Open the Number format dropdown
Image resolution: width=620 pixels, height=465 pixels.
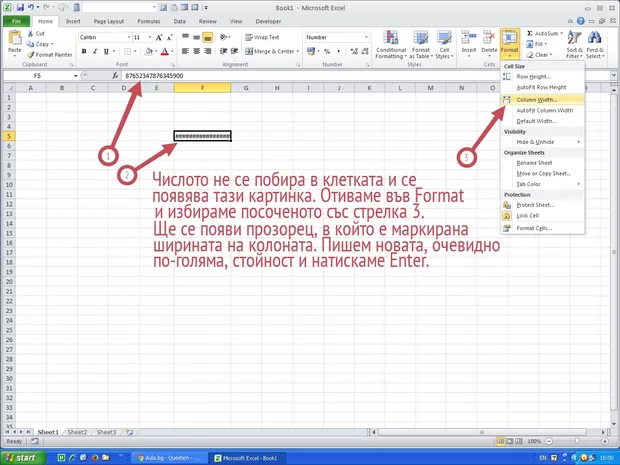(367, 38)
